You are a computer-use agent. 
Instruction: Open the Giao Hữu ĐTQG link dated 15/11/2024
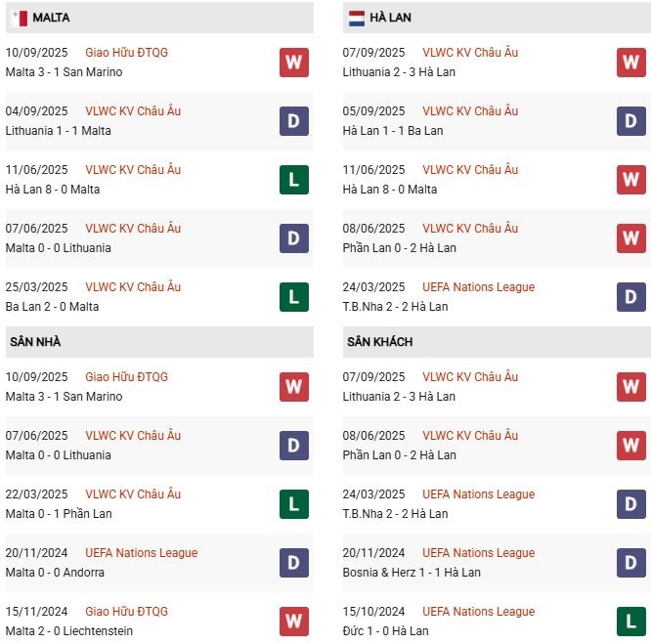coord(126,612)
